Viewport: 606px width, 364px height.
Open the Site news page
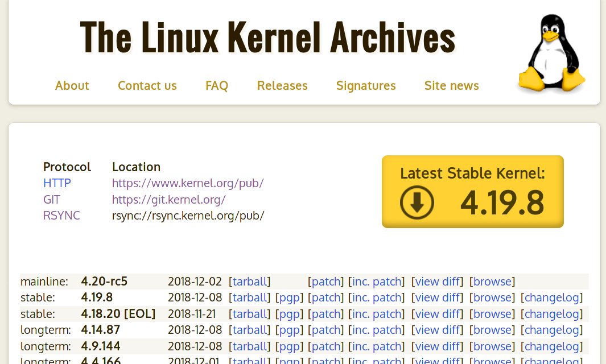click(451, 85)
